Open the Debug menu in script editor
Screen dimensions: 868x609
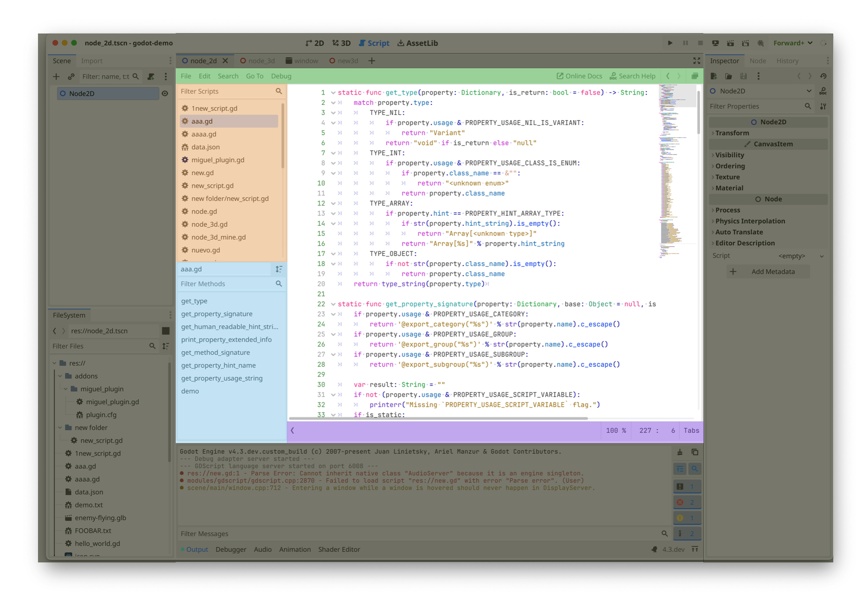pyautogui.click(x=281, y=76)
